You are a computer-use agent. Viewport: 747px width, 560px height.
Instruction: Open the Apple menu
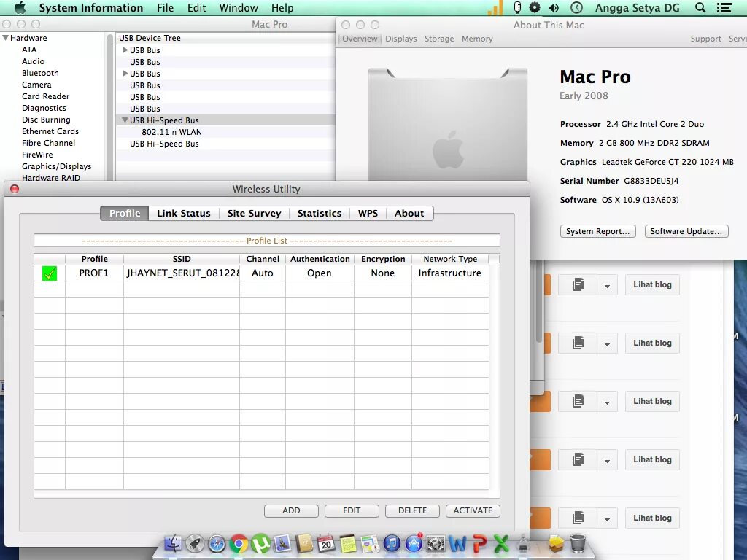point(20,7)
